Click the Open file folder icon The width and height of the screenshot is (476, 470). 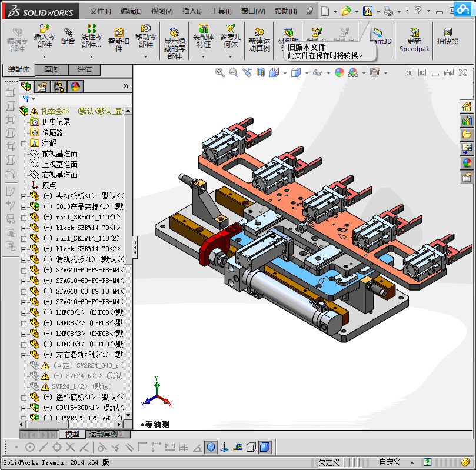click(x=346, y=11)
